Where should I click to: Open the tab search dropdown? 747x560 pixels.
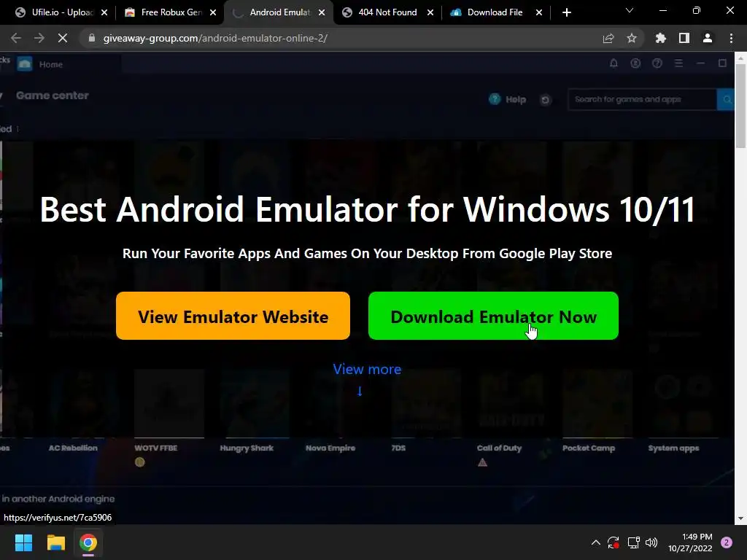point(630,10)
